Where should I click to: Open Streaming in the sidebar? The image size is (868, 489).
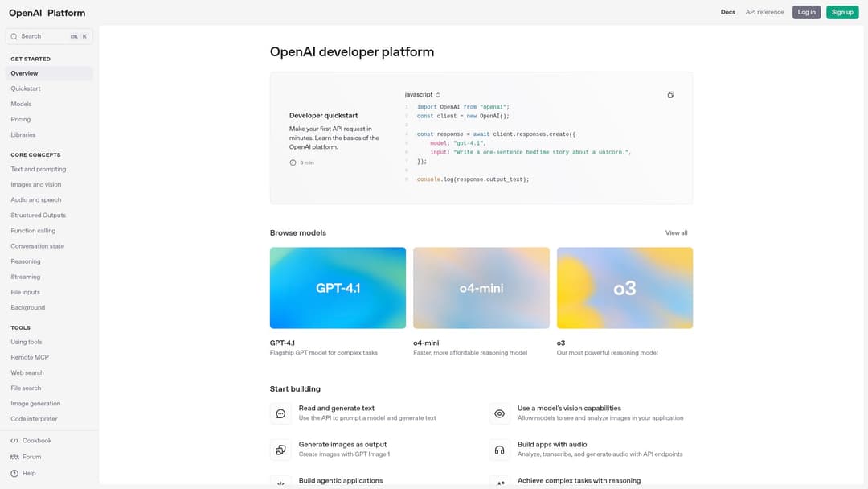click(26, 277)
